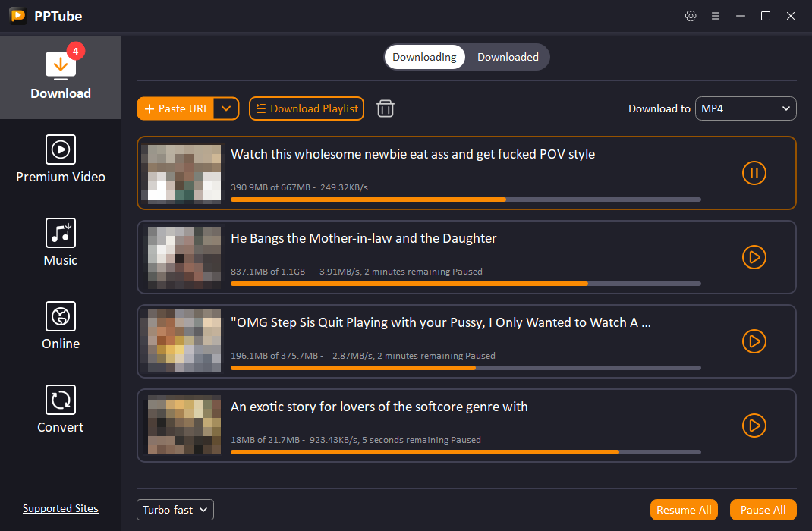Open the Premium Video section
This screenshot has width=812, height=531.
(x=61, y=158)
